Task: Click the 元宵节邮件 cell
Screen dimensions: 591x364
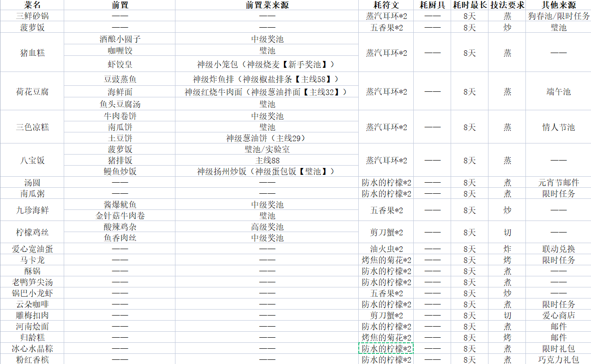Action: (558, 182)
